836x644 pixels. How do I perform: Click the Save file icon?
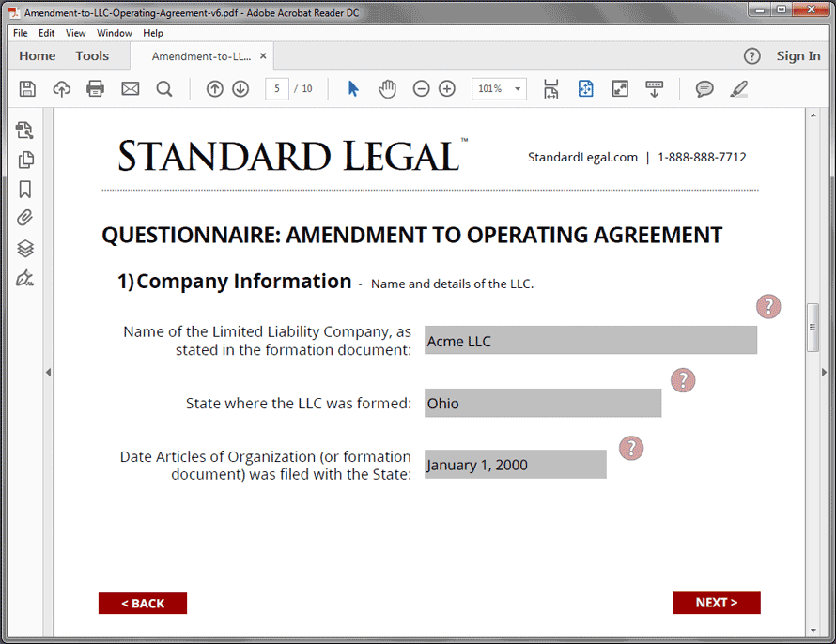click(27, 88)
